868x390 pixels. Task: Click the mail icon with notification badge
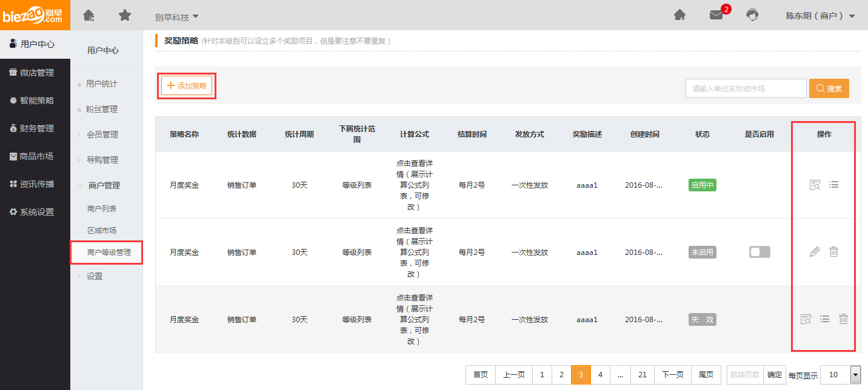[x=716, y=15]
